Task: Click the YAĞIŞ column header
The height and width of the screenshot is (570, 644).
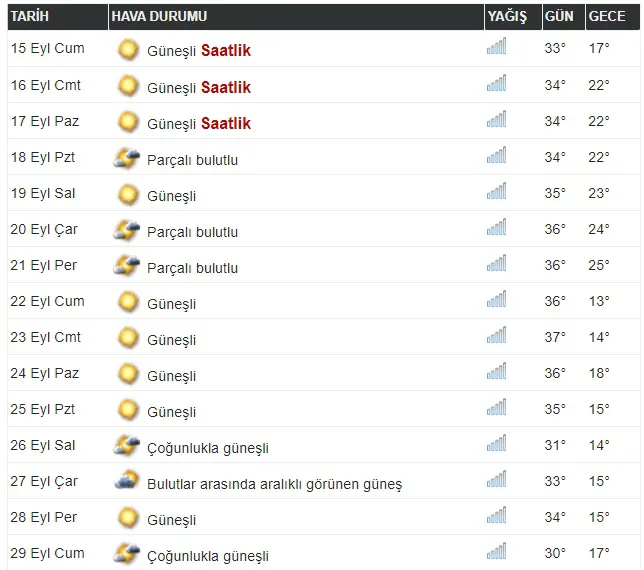Action: click(506, 17)
